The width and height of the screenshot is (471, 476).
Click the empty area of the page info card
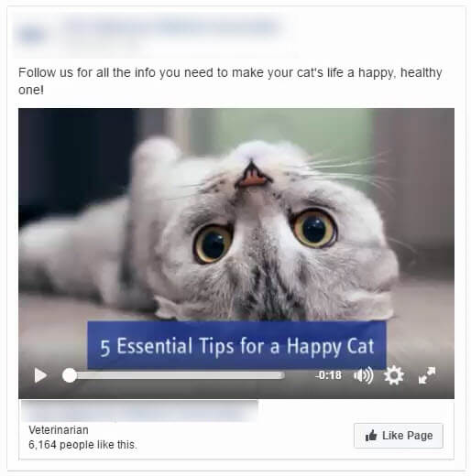click(245, 439)
